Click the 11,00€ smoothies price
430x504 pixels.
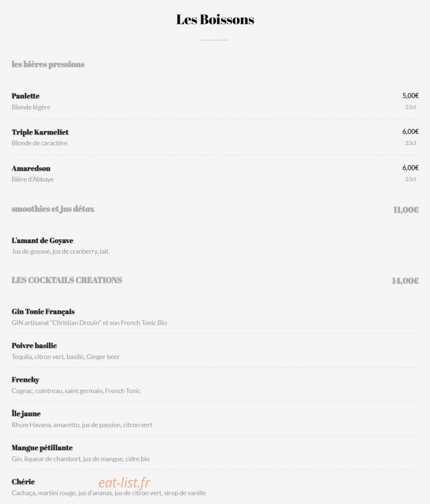[x=406, y=210]
